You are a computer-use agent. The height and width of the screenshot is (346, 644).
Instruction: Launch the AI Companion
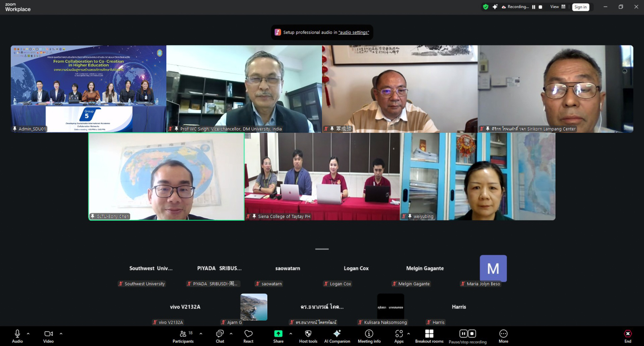point(337,336)
